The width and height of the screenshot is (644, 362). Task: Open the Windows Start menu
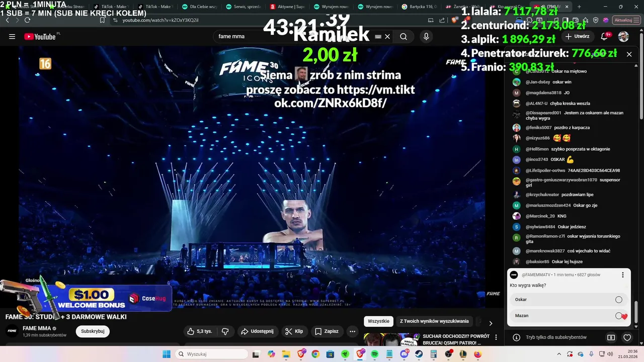coord(167,354)
